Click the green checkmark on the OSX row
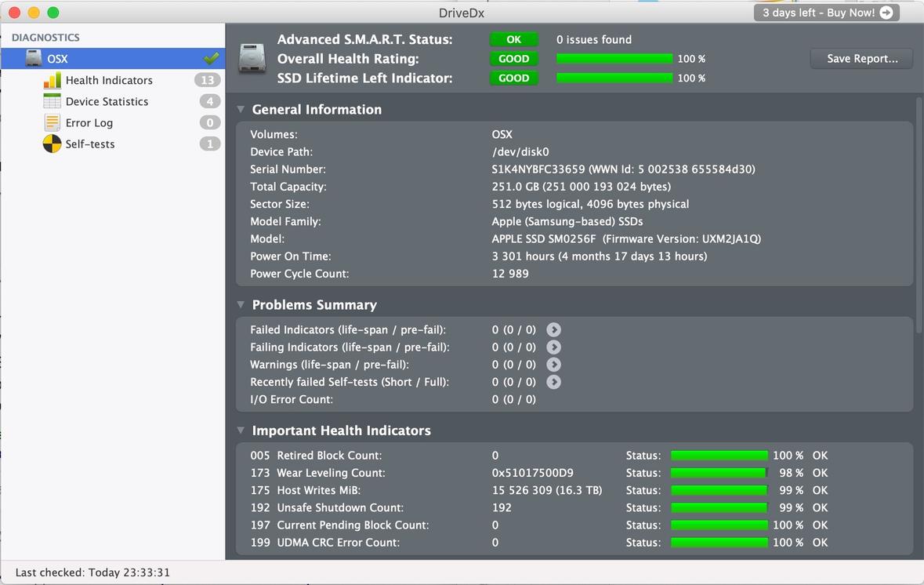 211,58
